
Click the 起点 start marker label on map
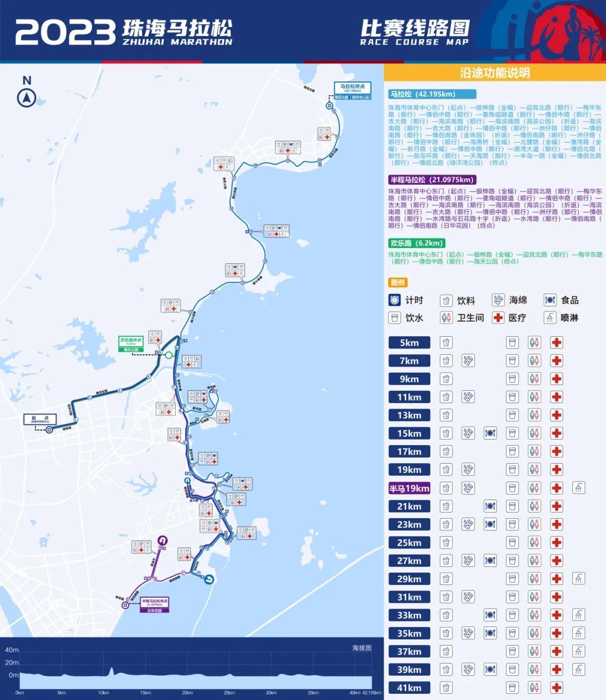40,419
